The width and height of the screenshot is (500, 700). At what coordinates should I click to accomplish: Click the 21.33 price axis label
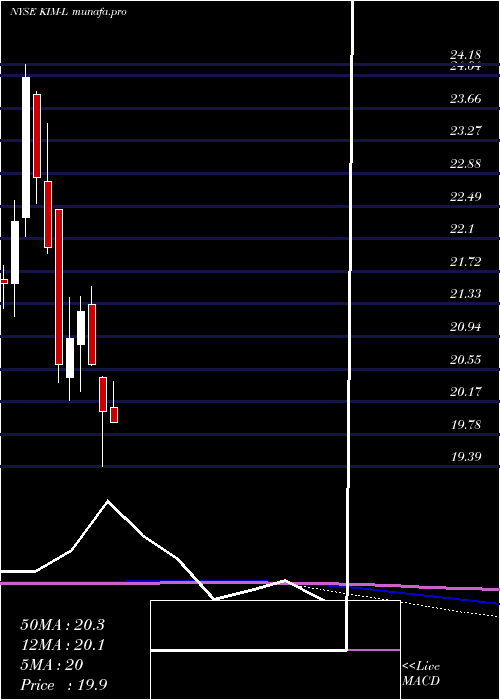click(465, 294)
